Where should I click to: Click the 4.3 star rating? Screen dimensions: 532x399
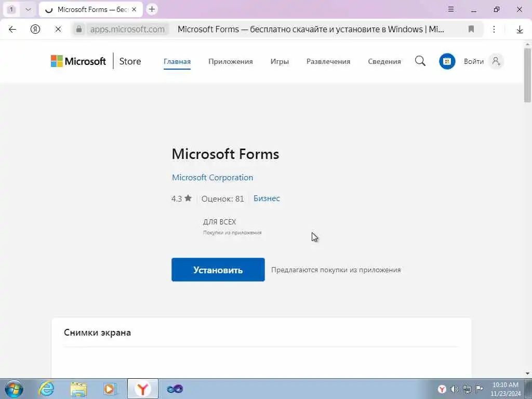pyautogui.click(x=181, y=198)
